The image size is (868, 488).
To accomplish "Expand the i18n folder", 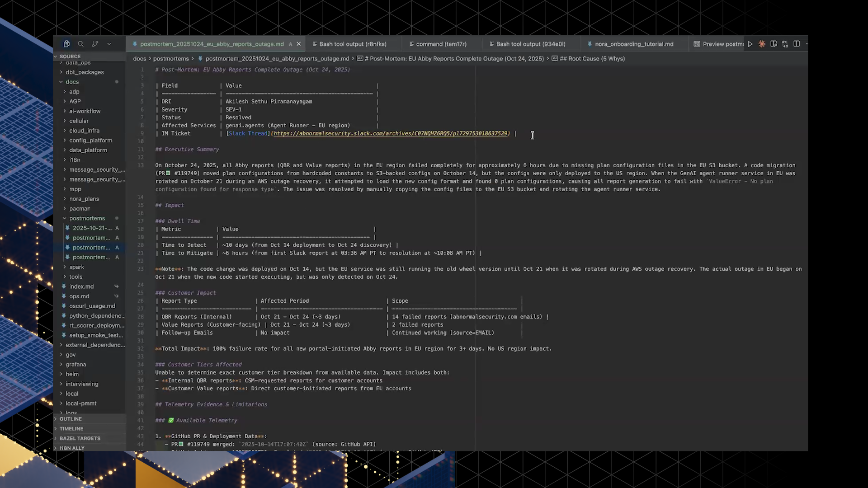I will pos(75,160).
